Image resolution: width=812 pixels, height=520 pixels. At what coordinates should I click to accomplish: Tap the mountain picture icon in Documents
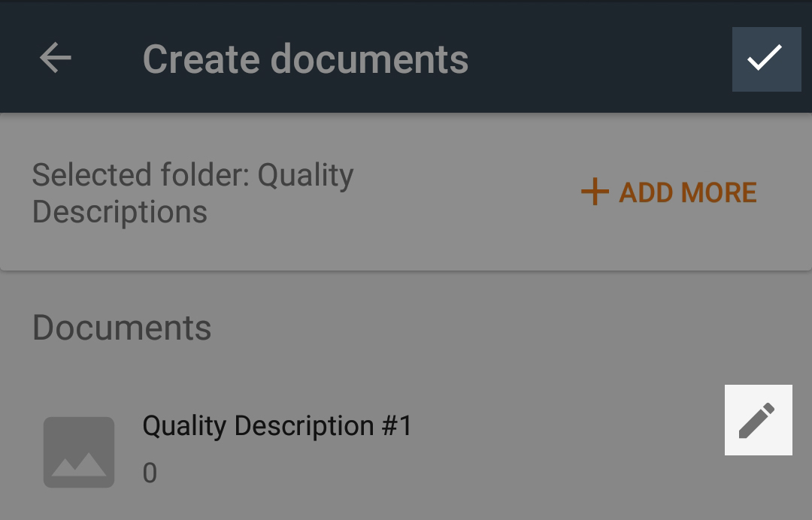79,452
